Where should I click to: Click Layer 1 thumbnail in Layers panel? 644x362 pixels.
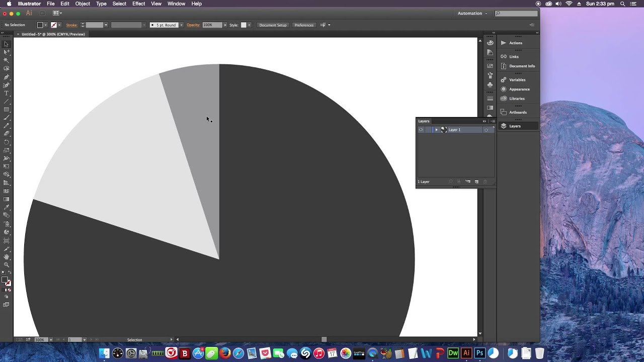(x=444, y=130)
